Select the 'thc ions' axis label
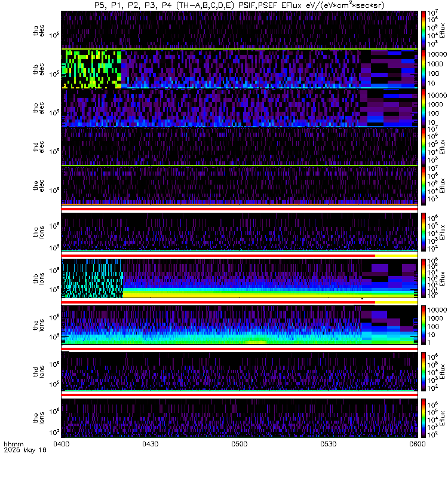Viewport: 448px width, 478px height. tap(38, 325)
